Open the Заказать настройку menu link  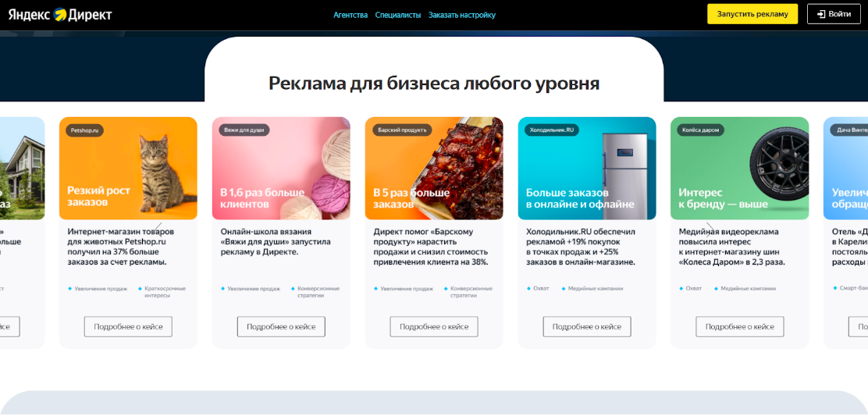[x=461, y=15]
